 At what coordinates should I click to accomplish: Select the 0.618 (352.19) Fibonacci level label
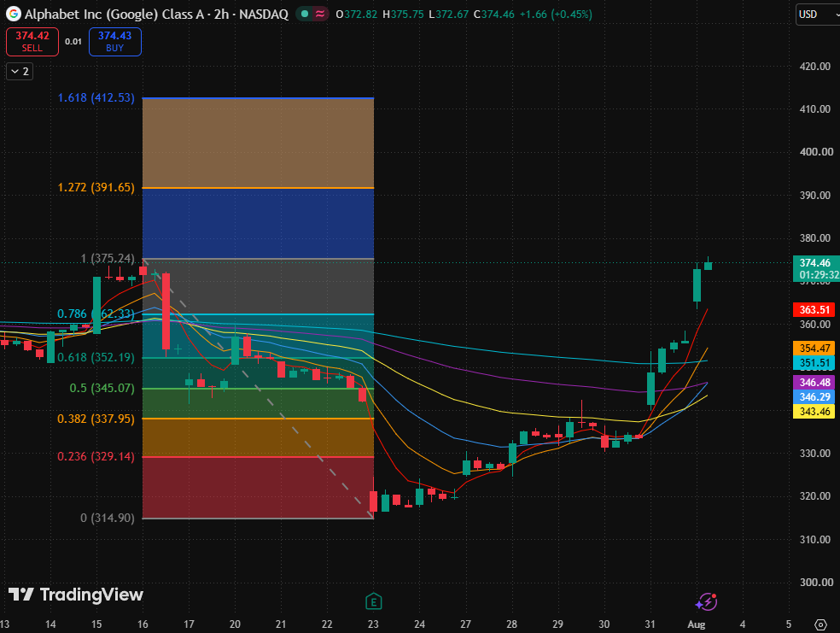tap(96, 357)
